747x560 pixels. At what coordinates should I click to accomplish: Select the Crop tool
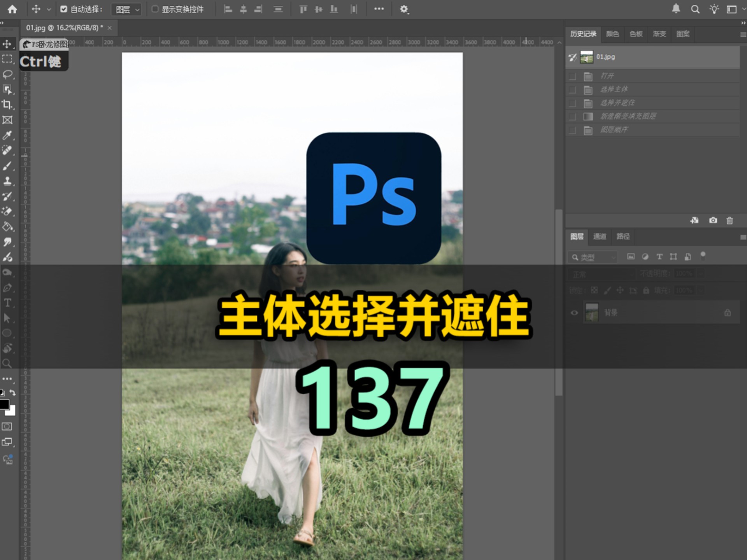(x=7, y=105)
